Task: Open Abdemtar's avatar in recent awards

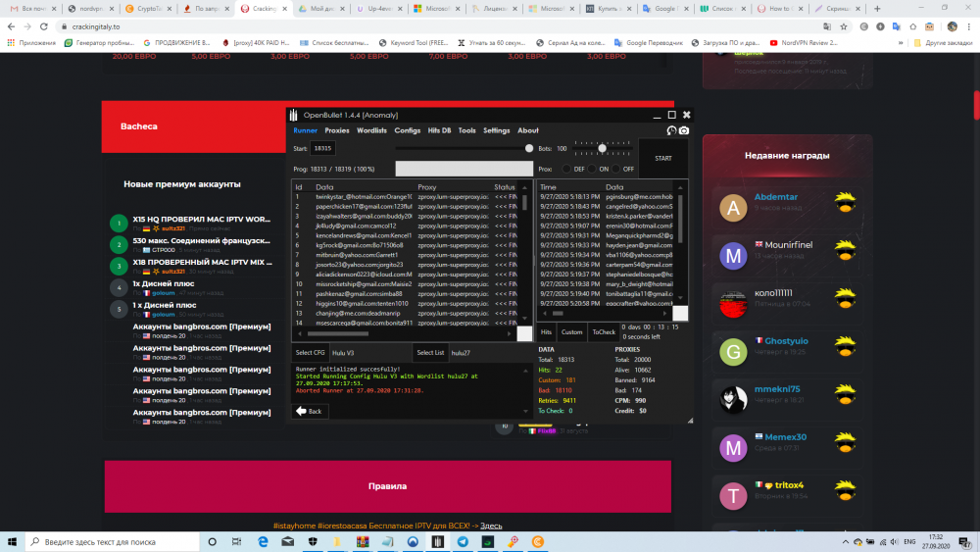Action: pos(733,207)
